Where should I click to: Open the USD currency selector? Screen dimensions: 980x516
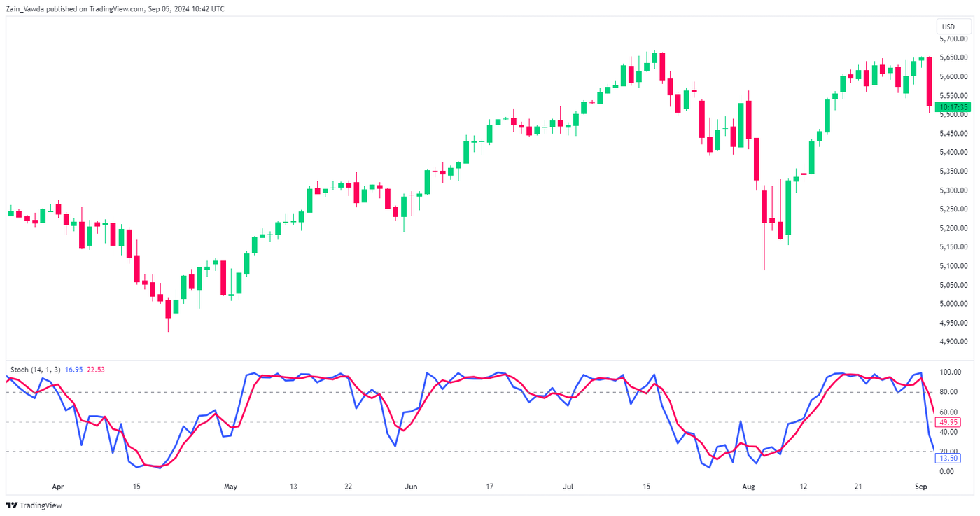954,26
